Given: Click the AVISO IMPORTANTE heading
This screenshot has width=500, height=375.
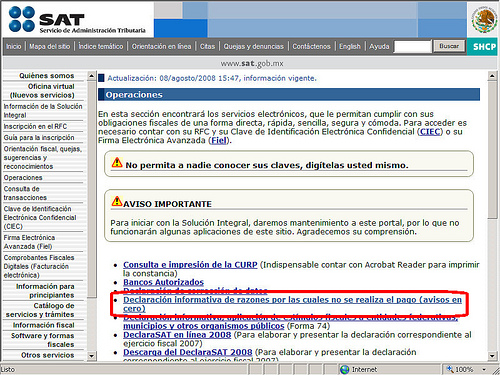Looking at the screenshot, I should pyautogui.click(x=167, y=204).
